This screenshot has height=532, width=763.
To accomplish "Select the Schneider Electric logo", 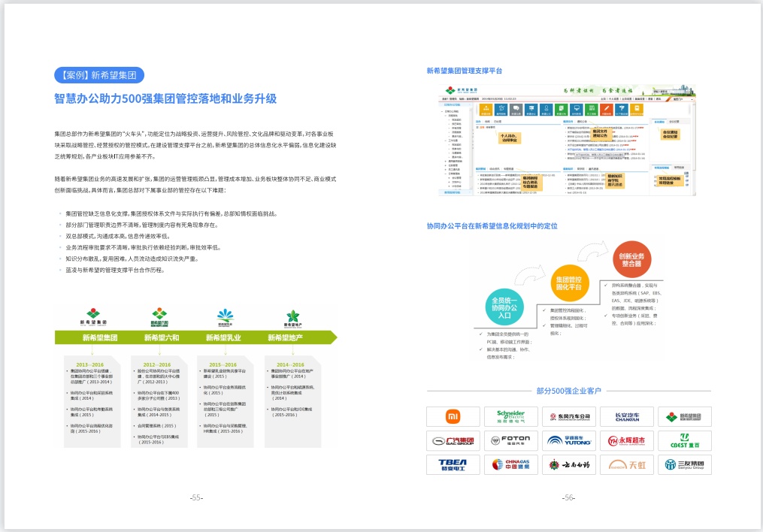I will 511,416.
